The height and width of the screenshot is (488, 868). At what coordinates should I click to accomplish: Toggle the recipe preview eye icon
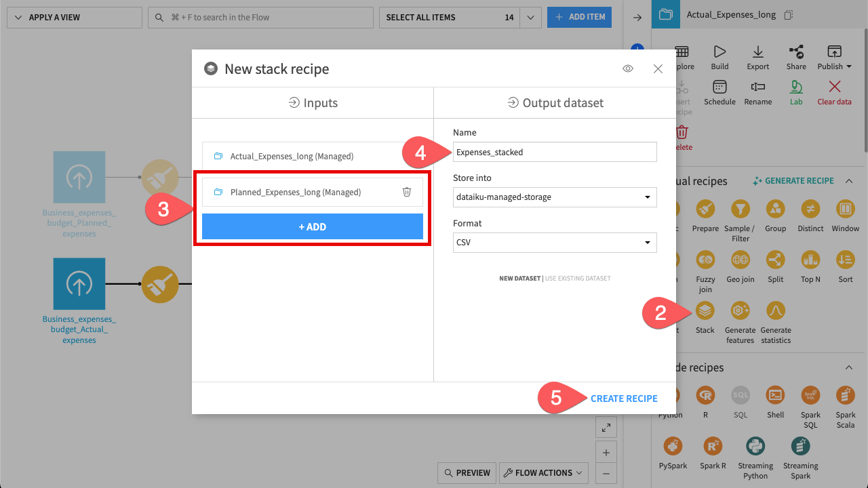627,68
